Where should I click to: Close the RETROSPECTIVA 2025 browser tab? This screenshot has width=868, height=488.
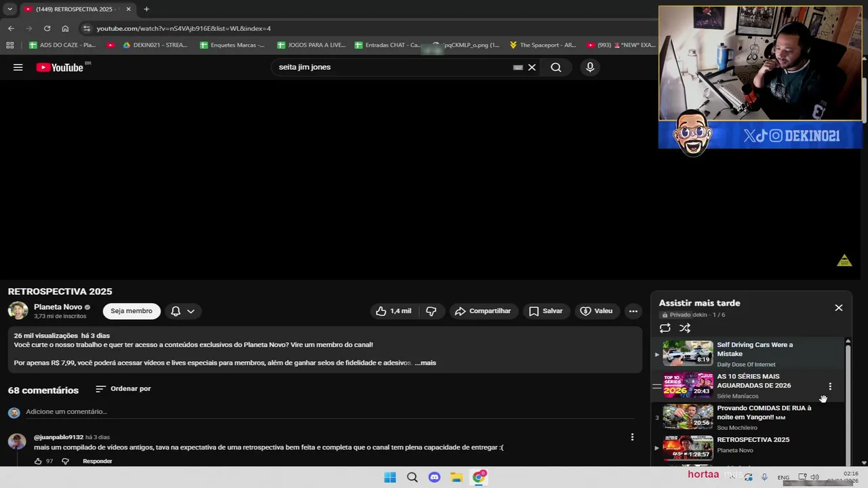click(x=128, y=9)
